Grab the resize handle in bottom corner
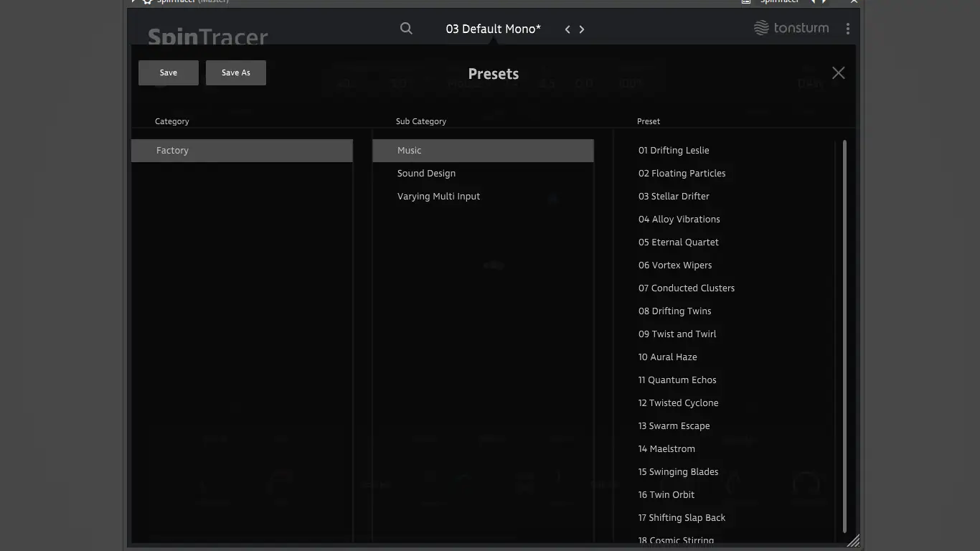980x551 pixels. tap(853, 541)
